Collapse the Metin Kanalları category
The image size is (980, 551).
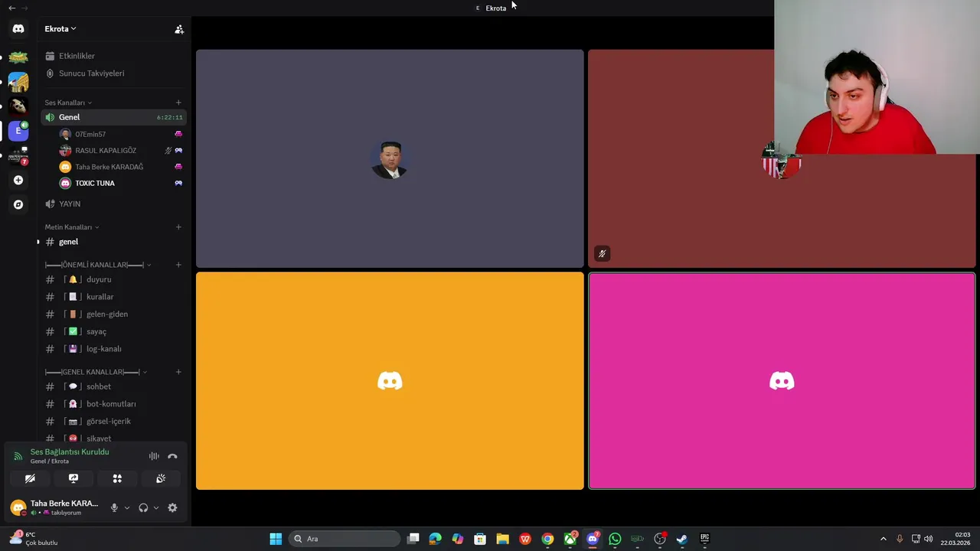pos(72,227)
